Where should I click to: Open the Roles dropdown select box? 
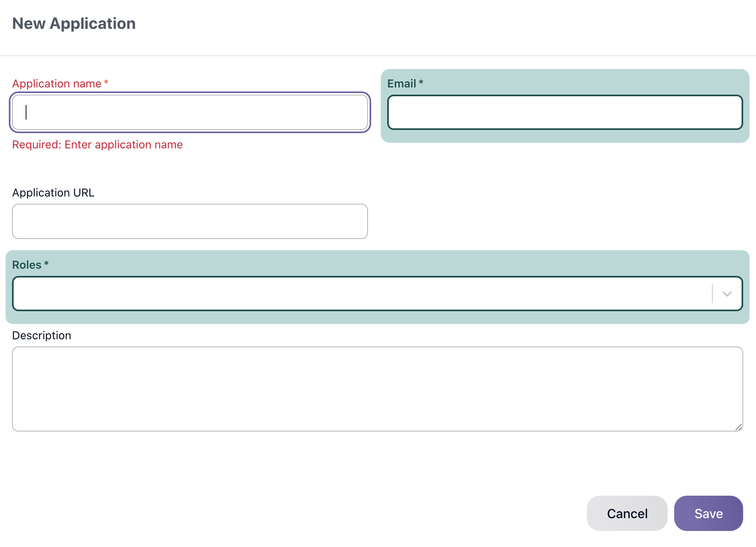point(361,294)
